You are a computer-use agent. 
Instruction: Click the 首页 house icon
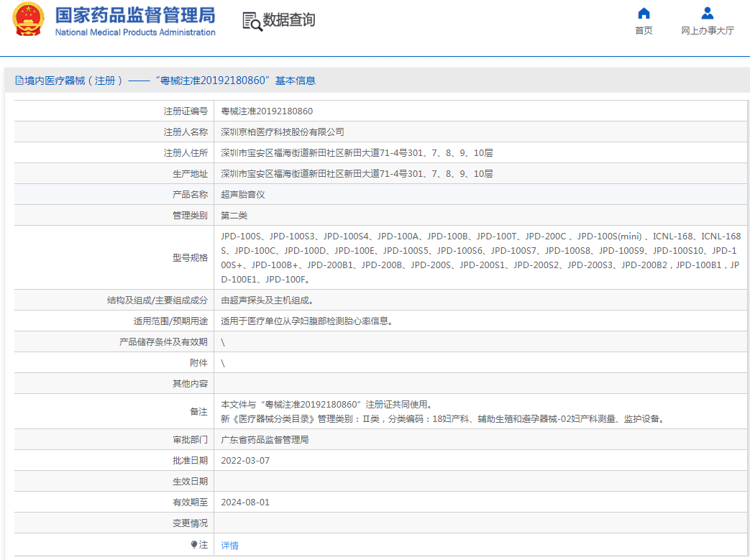click(x=644, y=13)
